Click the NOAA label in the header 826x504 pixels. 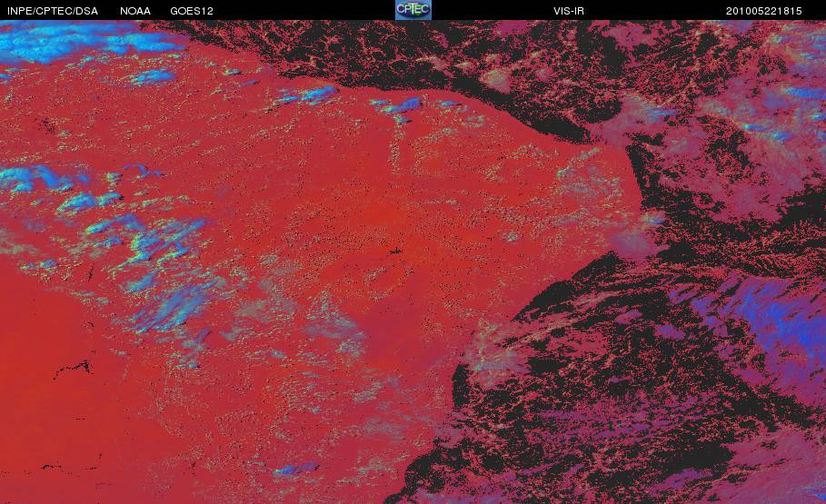click(x=135, y=11)
